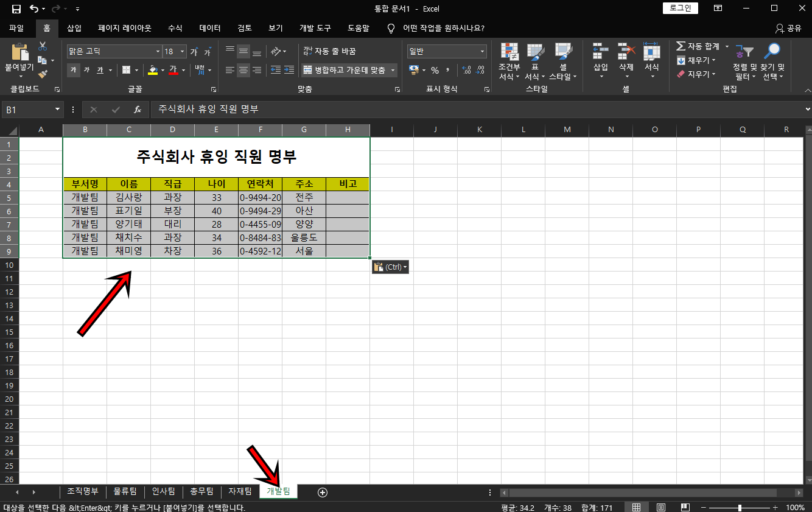Click the cell borders icon
The height and width of the screenshot is (512, 812).
[x=127, y=70]
